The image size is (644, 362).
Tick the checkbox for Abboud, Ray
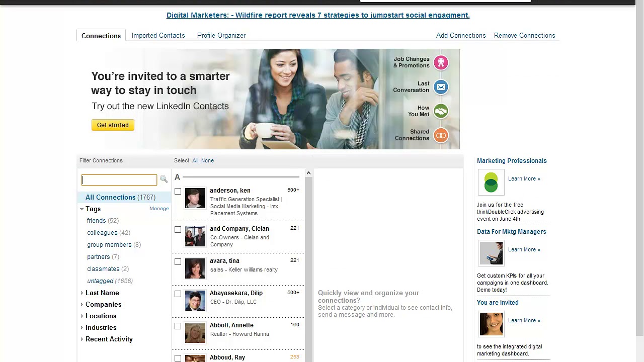[178, 358]
